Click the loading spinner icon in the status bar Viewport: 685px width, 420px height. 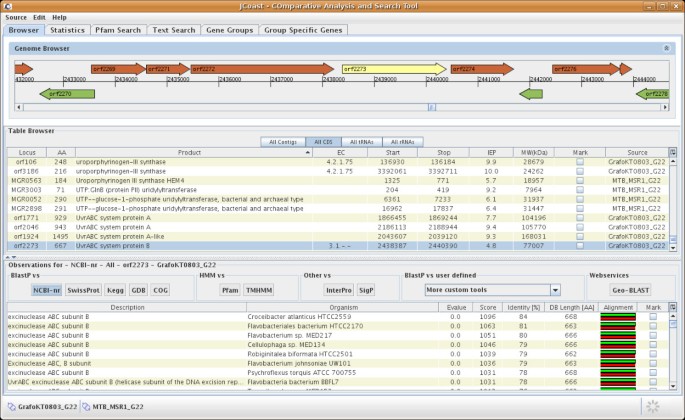[653, 406]
